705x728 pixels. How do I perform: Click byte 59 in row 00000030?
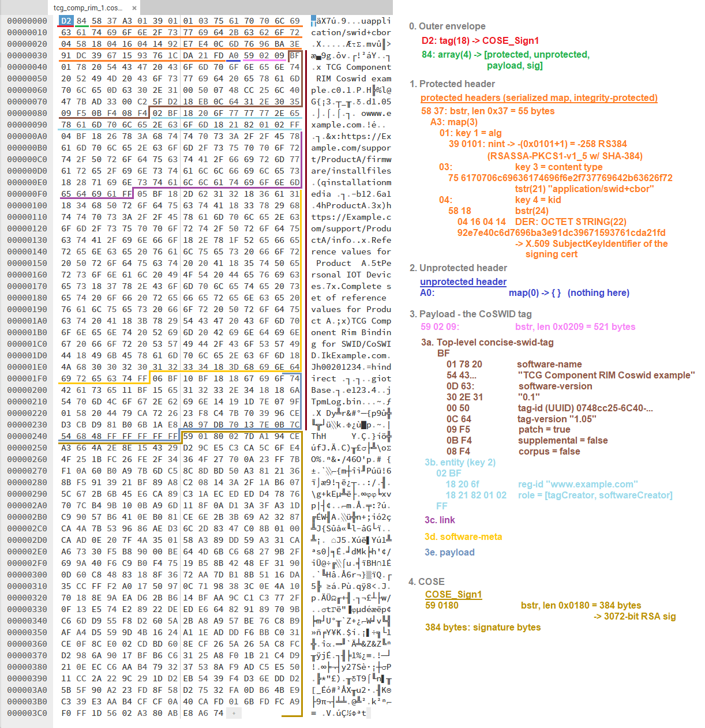click(249, 55)
